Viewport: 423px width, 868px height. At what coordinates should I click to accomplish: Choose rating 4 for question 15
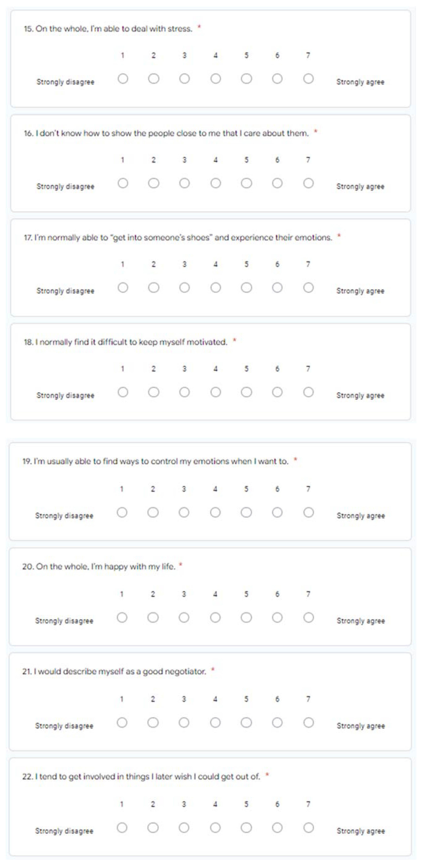click(x=216, y=79)
